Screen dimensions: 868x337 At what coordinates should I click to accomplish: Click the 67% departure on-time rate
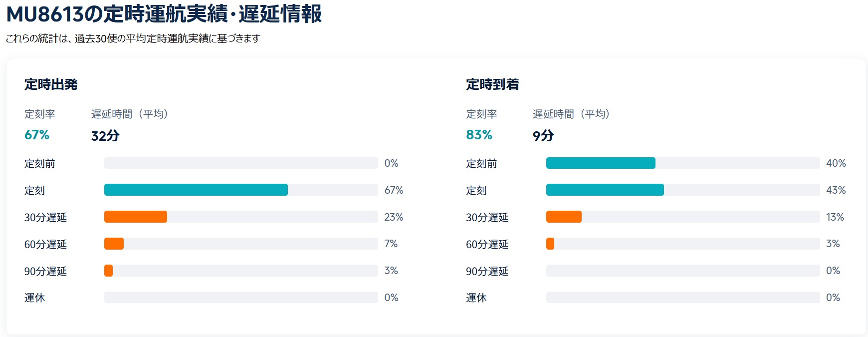pos(37,135)
